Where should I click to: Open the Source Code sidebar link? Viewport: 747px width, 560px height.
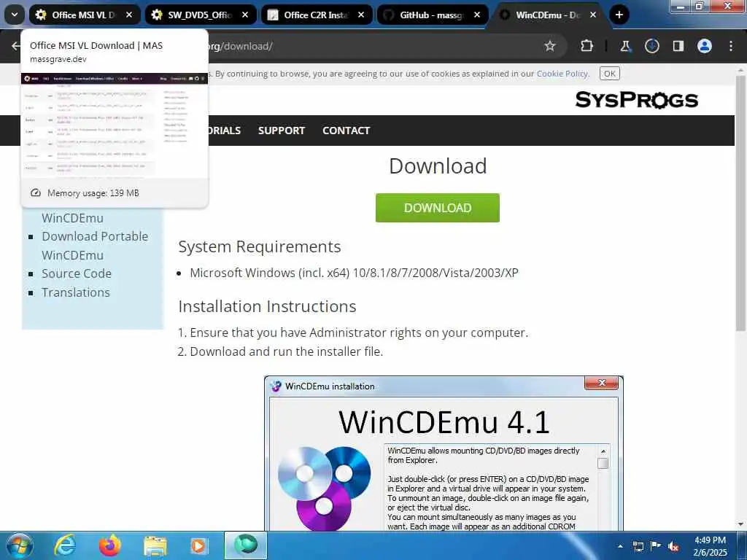(77, 274)
